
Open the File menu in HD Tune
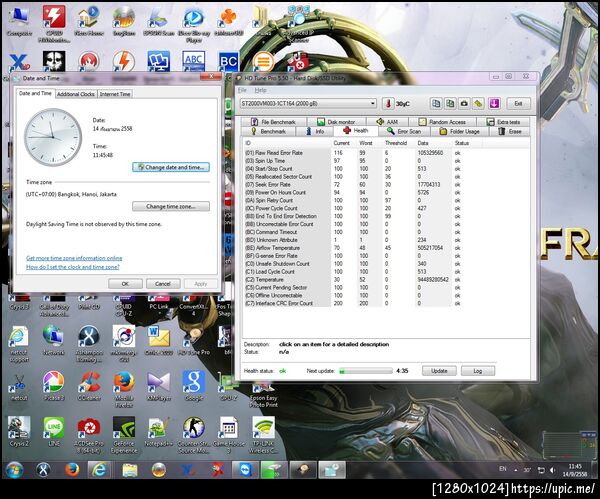[x=242, y=90]
